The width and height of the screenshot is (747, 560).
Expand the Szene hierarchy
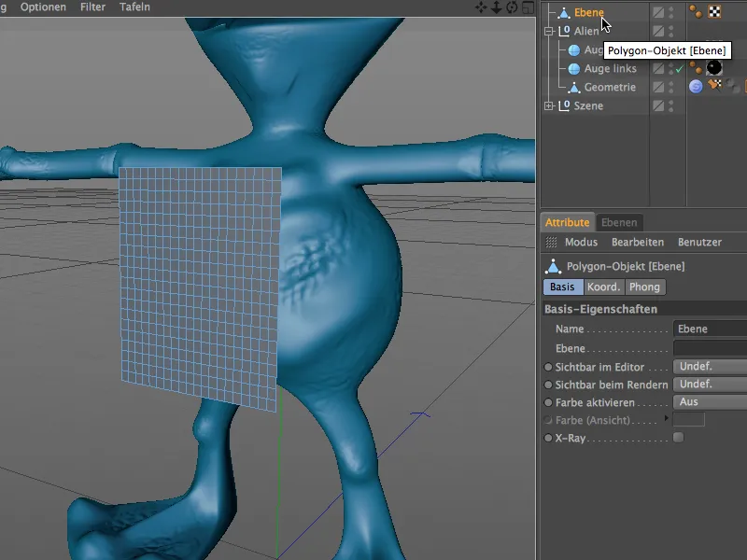pyautogui.click(x=549, y=105)
